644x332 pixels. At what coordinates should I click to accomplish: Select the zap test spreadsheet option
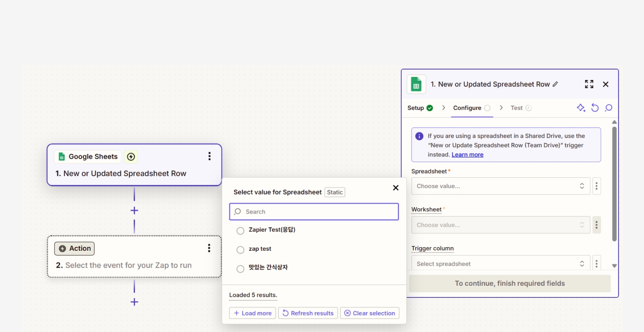click(x=241, y=250)
